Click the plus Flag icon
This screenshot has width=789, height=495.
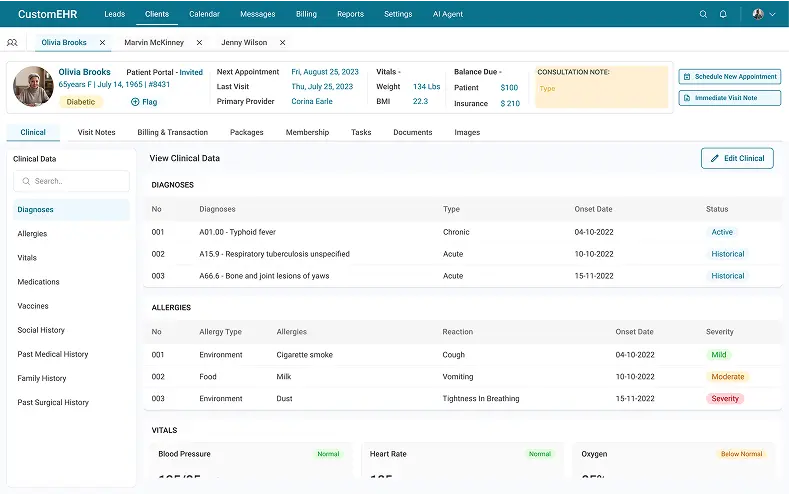135,102
